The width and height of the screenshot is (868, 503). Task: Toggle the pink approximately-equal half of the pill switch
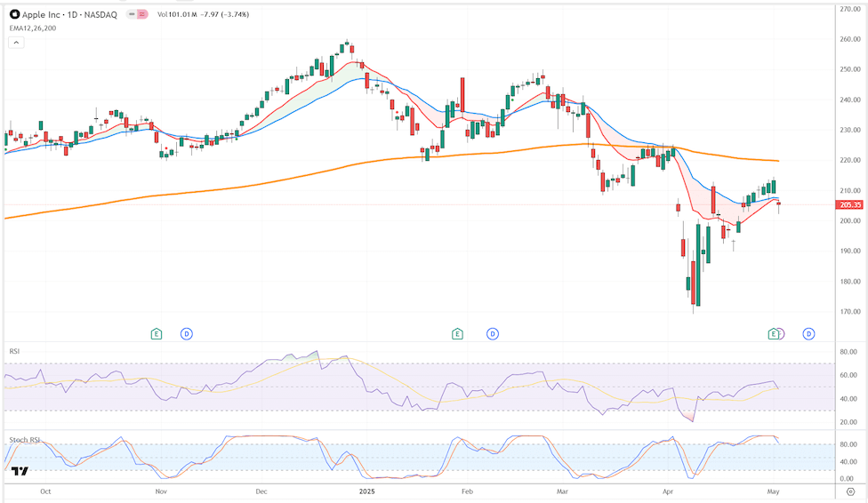(x=142, y=14)
